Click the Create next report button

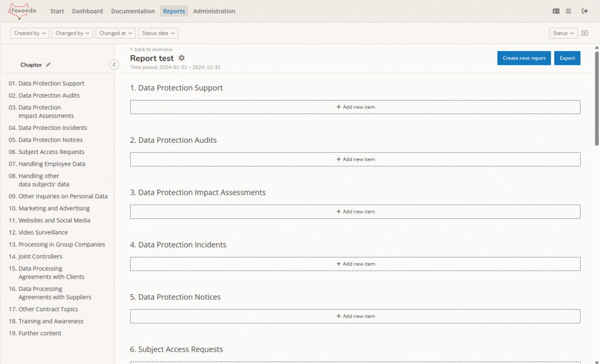[x=523, y=58]
